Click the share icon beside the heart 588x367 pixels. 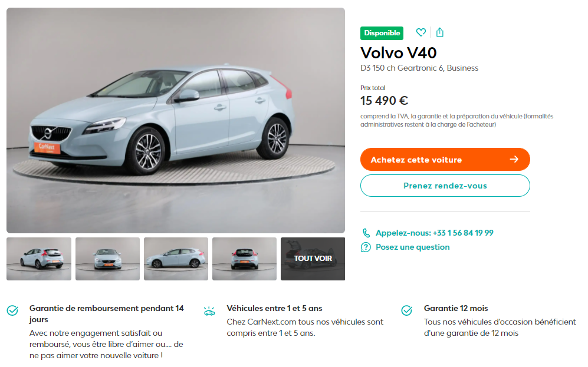pyautogui.click(x=440, y=32)
